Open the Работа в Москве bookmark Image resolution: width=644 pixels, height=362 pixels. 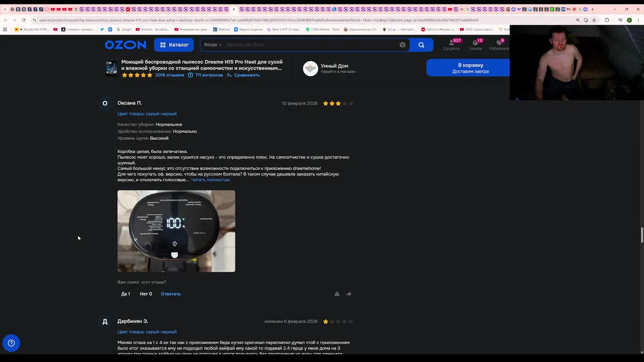pyautogui.click(x=438, y=29)
